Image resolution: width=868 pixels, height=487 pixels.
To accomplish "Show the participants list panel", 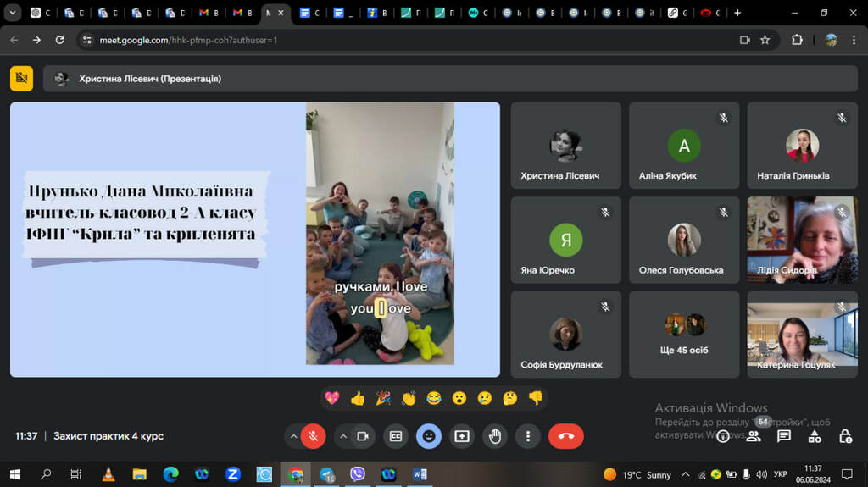I will 754,436.
